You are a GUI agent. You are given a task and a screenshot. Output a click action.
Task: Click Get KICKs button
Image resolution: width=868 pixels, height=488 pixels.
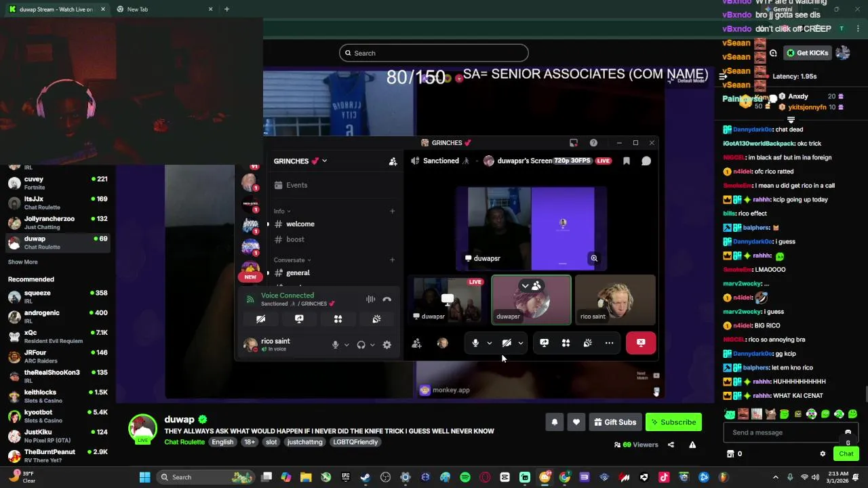(807, 53)
